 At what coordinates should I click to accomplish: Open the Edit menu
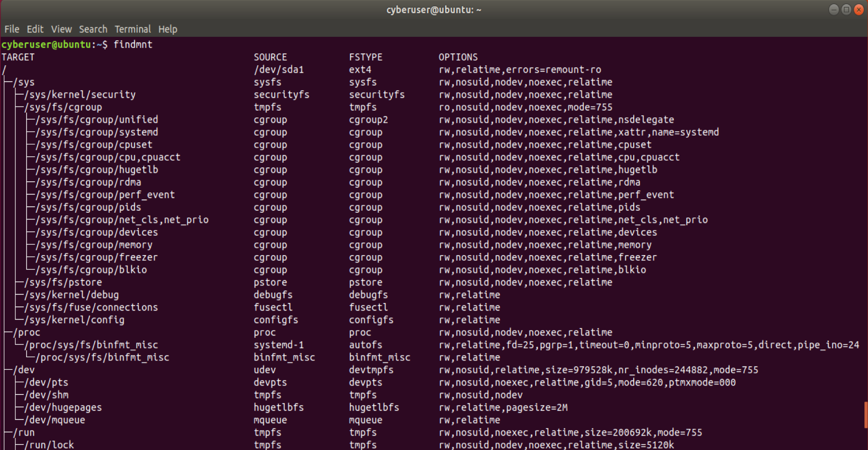click(x=35, y=29)
